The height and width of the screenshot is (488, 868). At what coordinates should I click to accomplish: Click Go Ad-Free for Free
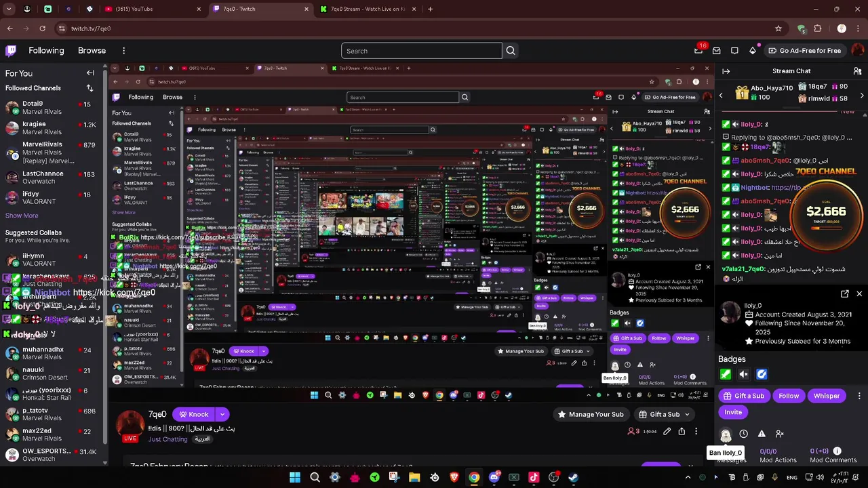tap(805, 50)
